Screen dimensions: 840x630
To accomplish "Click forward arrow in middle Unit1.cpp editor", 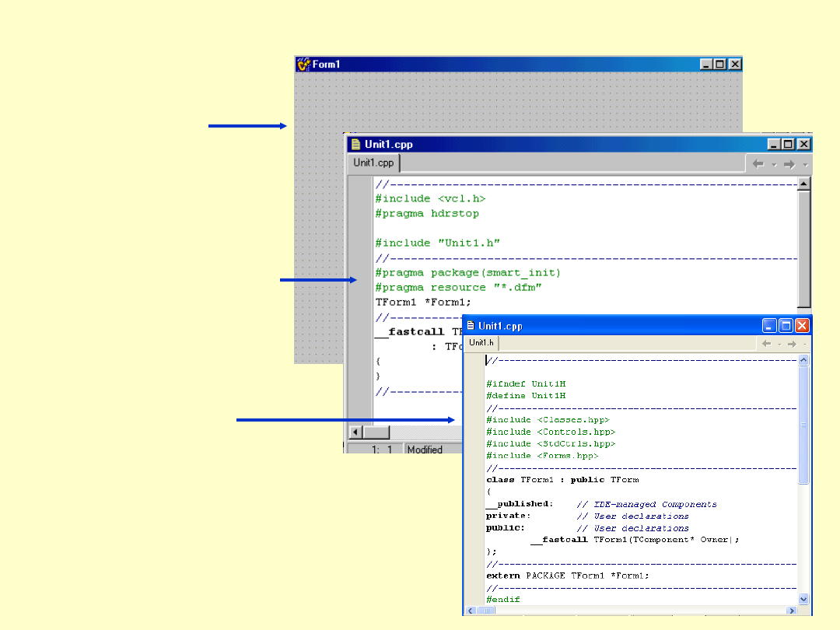I will (789, 164).
